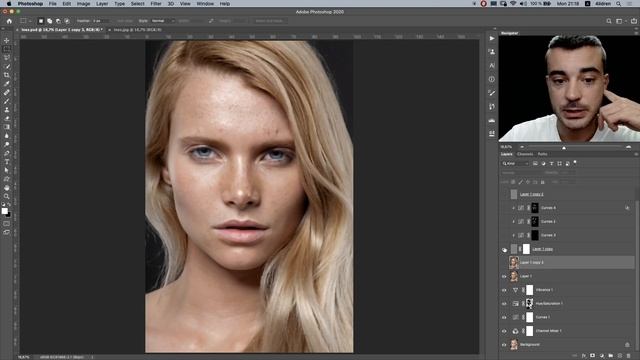Toggle visibility of Vibrance 1 layer
The width and height of the screenshot is (640, 360).
(504, 290)
